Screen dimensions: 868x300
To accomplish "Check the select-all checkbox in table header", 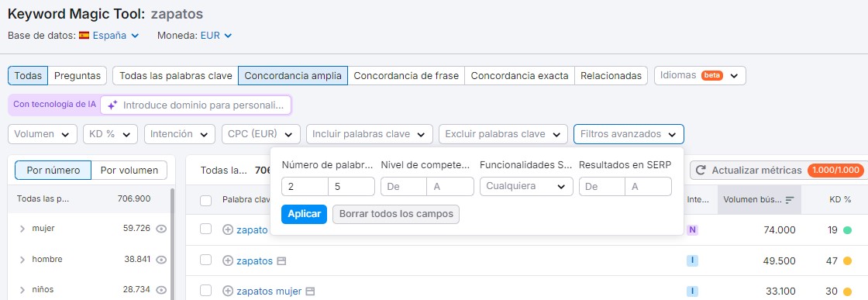I will (x=206, y=200).
